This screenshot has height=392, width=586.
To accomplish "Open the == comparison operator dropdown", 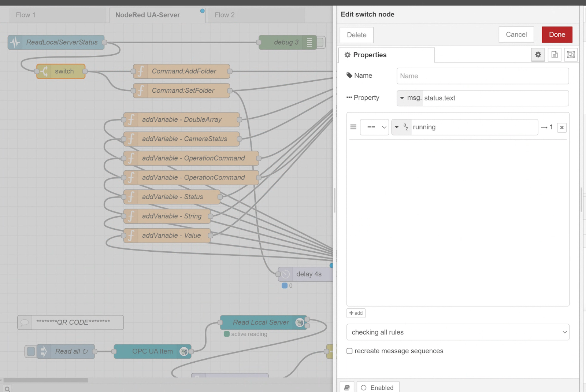I will tap(374, 127).
